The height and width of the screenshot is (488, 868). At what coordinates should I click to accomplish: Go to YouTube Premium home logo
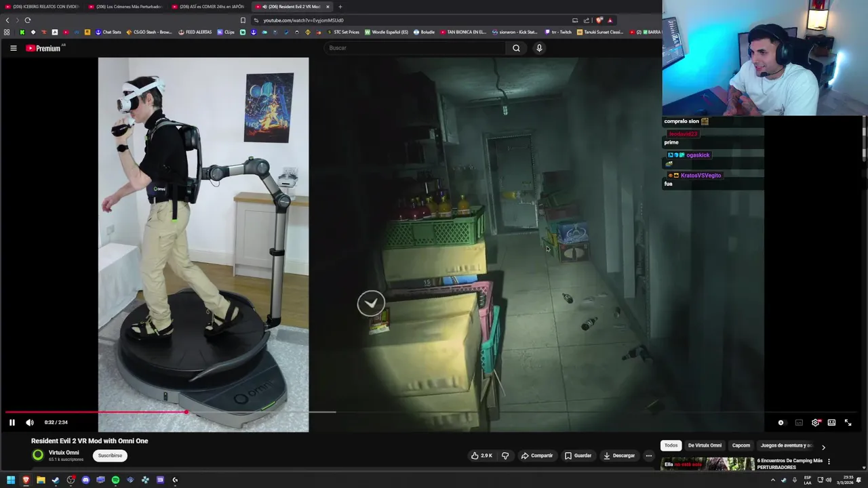tap(43, 48)
